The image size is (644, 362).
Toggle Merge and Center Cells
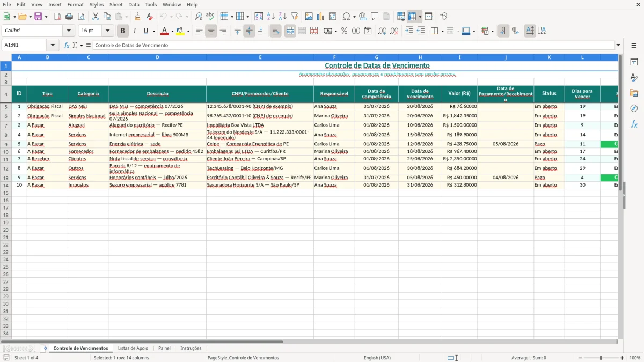coord(290,31)
